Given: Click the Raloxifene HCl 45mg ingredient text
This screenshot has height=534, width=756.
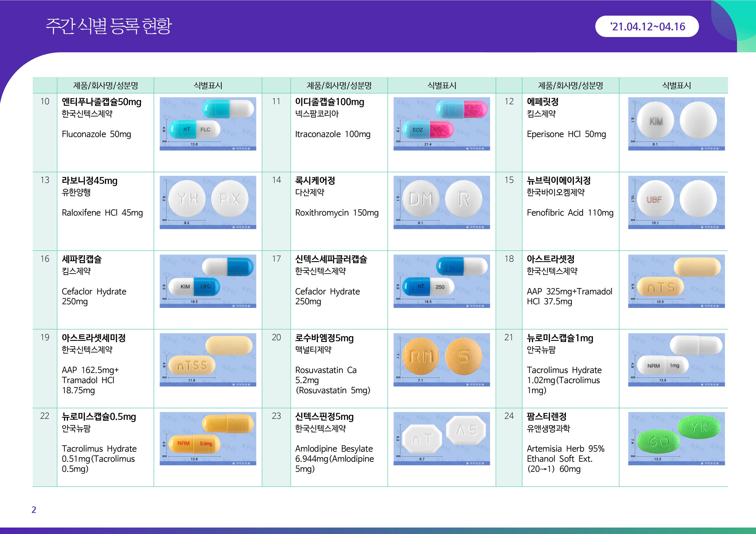Looking at the screenshot, I should pos(102,213).
